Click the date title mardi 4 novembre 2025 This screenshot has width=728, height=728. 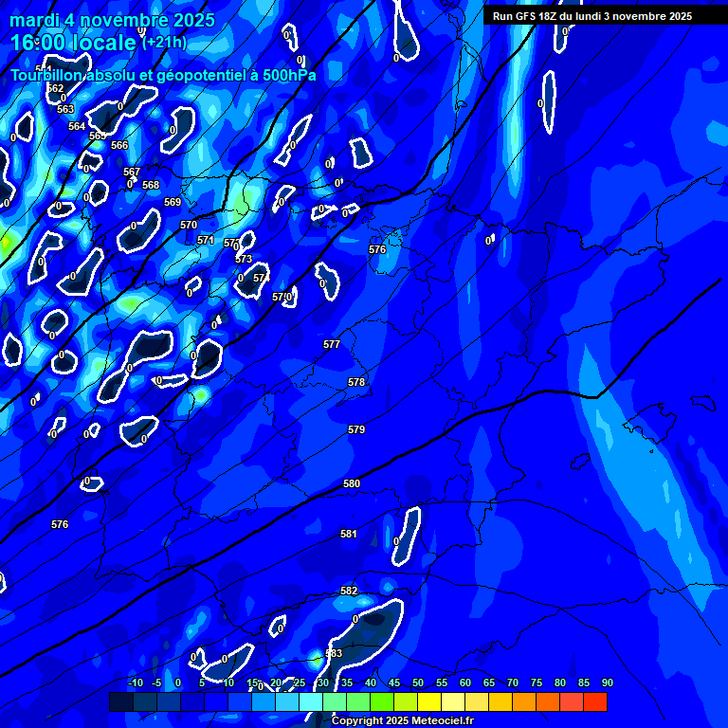(x=112, y=20)
